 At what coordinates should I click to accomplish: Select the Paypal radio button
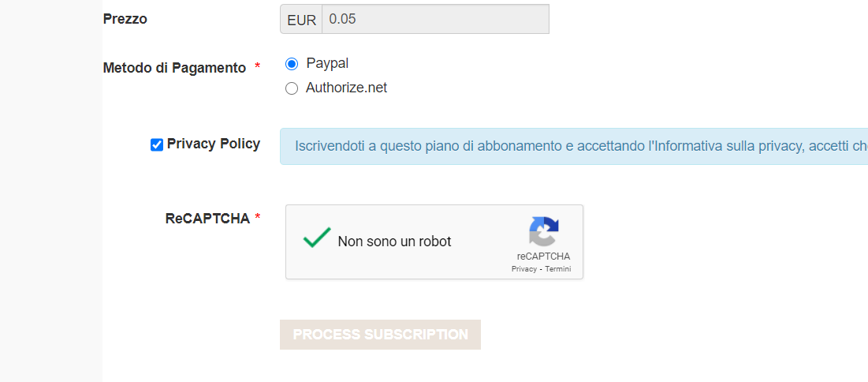click(x=292, y=64)
